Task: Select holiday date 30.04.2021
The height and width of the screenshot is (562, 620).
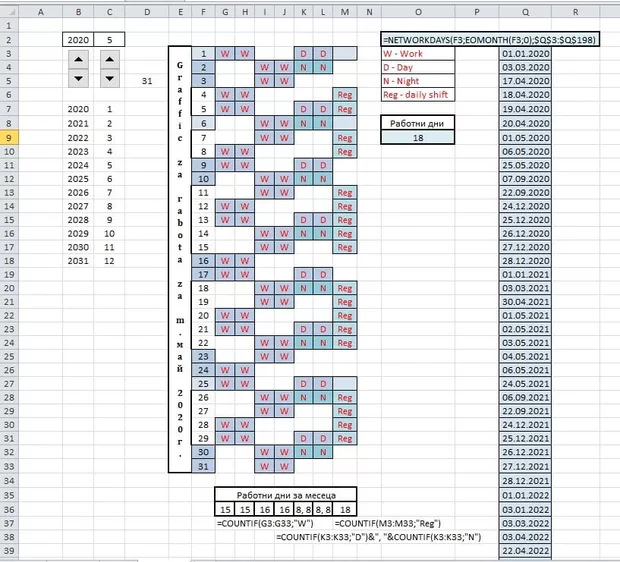Action: 525,302
